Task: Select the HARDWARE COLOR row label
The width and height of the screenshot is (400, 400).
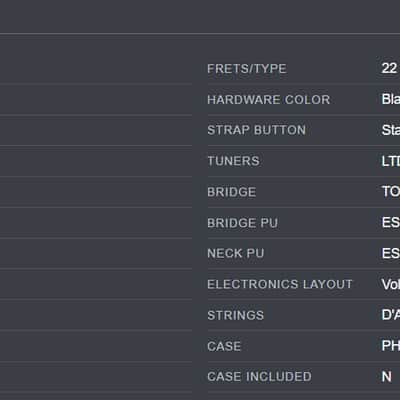Action: coord(269,100)
